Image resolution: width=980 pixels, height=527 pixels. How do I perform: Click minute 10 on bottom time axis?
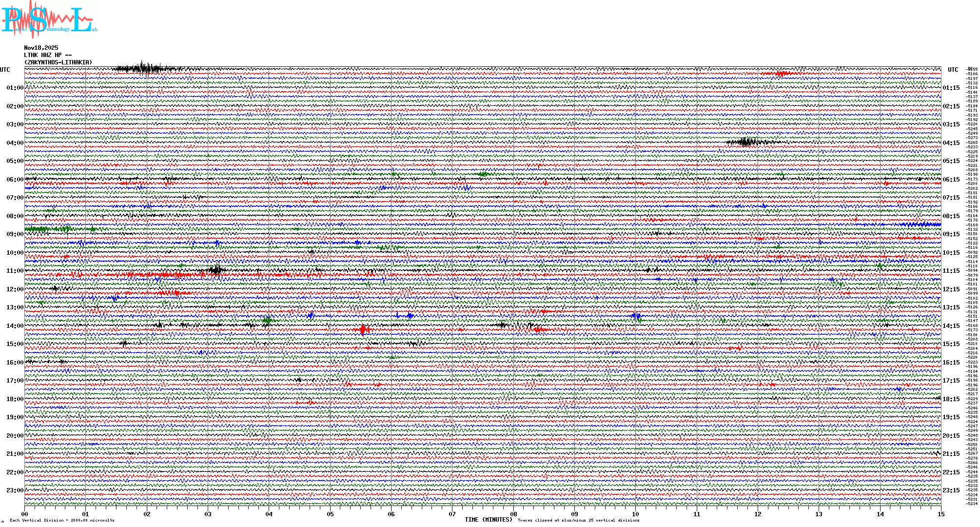tap(635, 514)
